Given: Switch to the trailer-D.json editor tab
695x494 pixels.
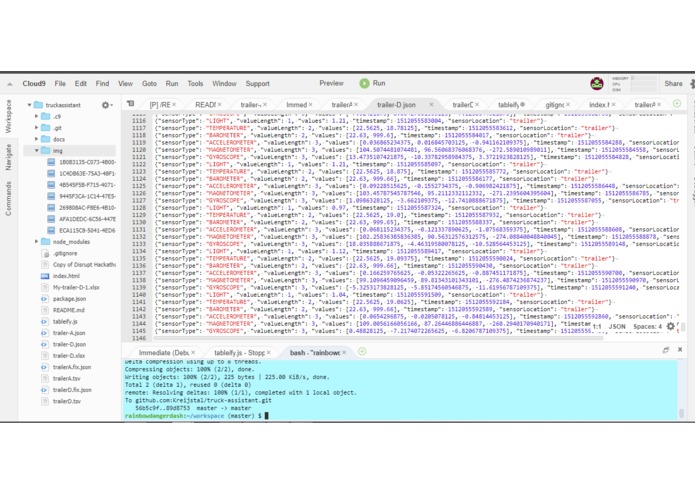Looking at the screenshot, I should click(396, 105).
